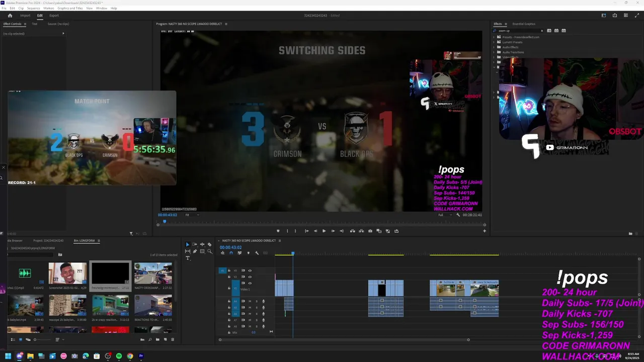
Task: Click the program monitor timecode 00:00:43:02
Action: (168, 215)
